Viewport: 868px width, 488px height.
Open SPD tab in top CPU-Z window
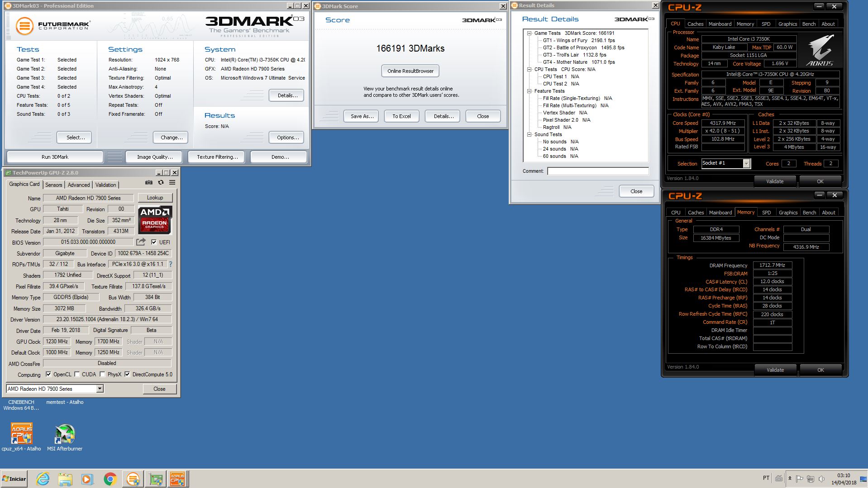pyautogui.click(x=766, y=24)
